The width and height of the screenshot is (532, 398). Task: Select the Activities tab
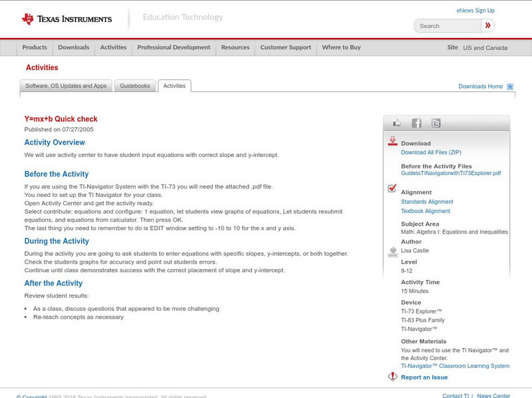174,86
